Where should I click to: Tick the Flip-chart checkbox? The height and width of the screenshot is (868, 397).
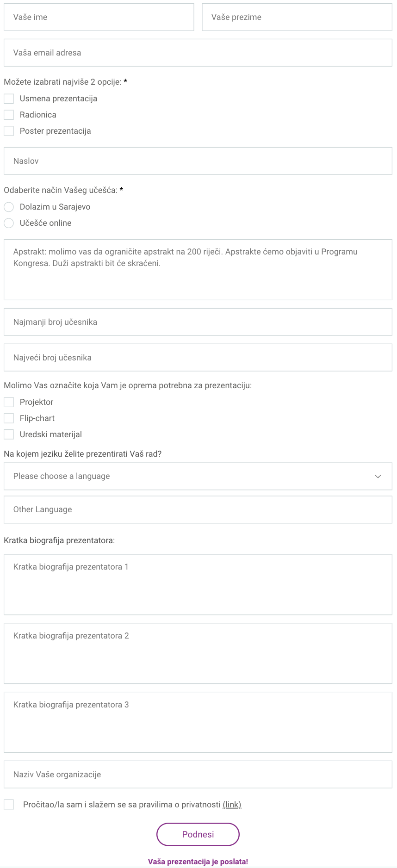pos(9,418)
